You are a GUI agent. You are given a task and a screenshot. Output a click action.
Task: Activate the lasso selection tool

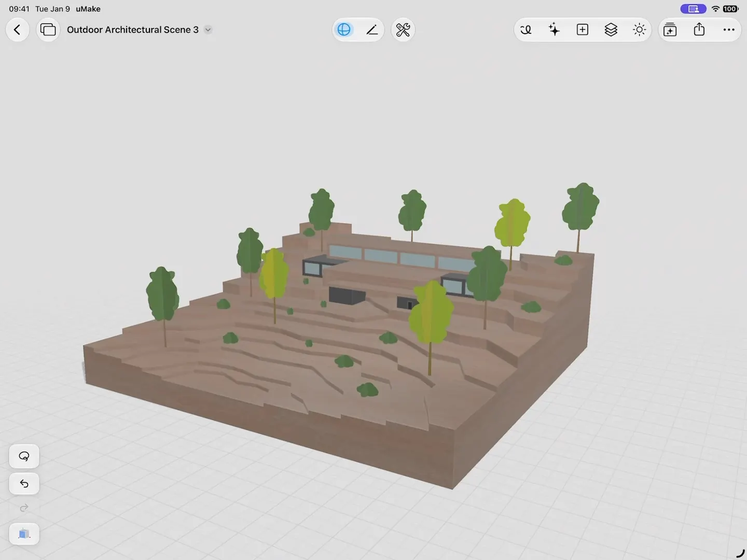24,456
